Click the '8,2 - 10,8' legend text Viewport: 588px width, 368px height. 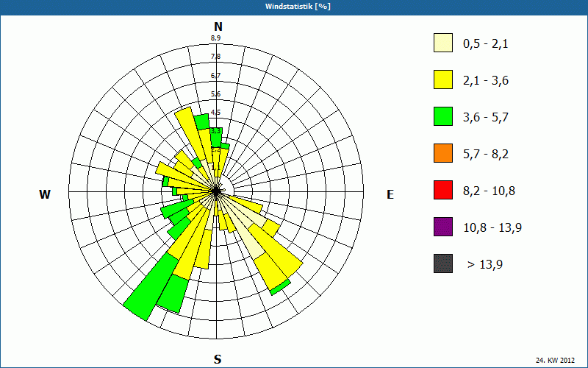point(489,191)
